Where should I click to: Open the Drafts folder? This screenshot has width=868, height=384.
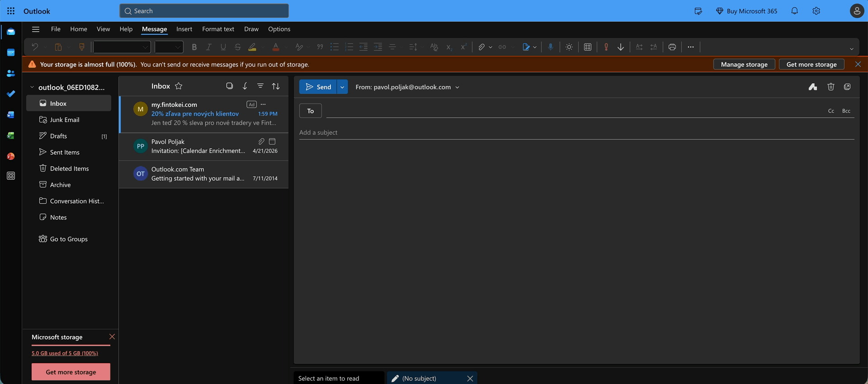pyautogui.click(x=69, y=136)
